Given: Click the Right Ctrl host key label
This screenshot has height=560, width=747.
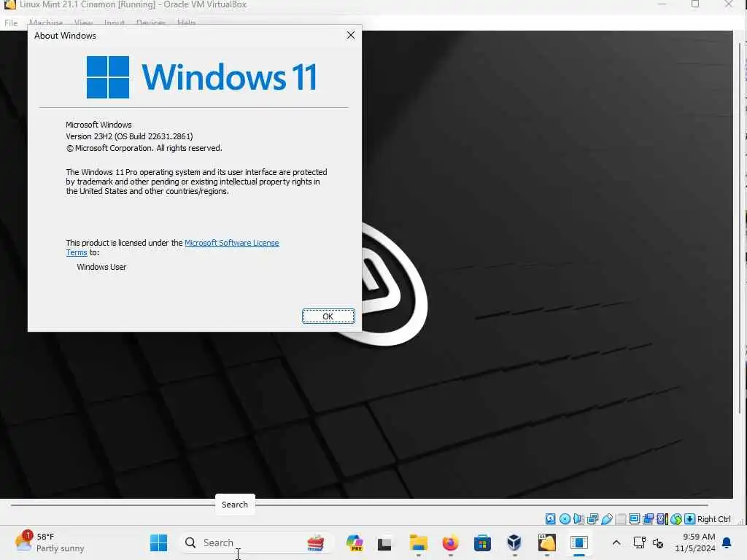Looking at the screenshot, I should [713, 519].
